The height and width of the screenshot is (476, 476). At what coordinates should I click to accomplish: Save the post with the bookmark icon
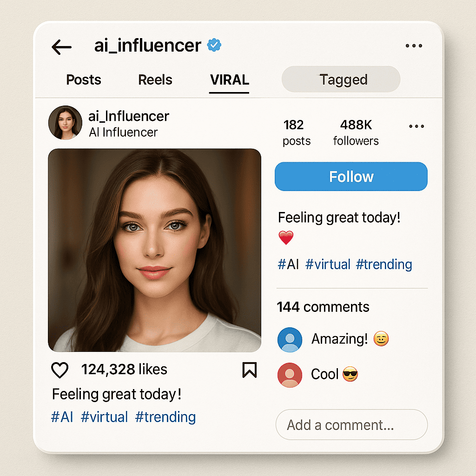[x=250, y=370]
